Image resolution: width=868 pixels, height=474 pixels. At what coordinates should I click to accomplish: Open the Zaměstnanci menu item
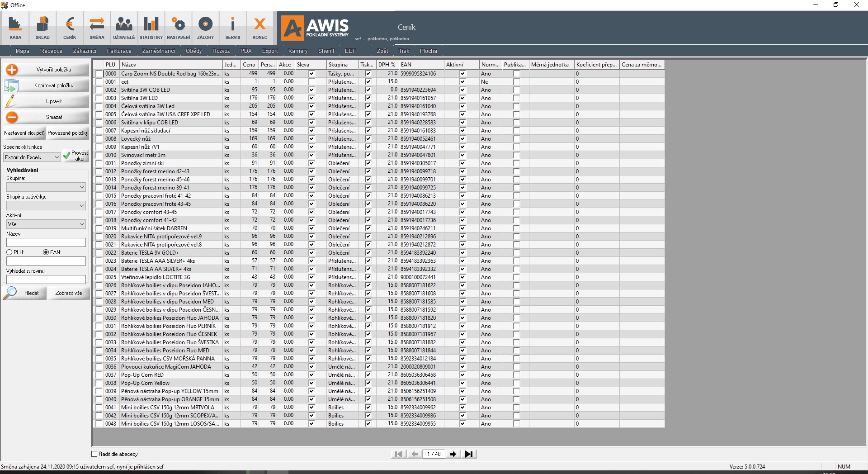coord(158,51)
